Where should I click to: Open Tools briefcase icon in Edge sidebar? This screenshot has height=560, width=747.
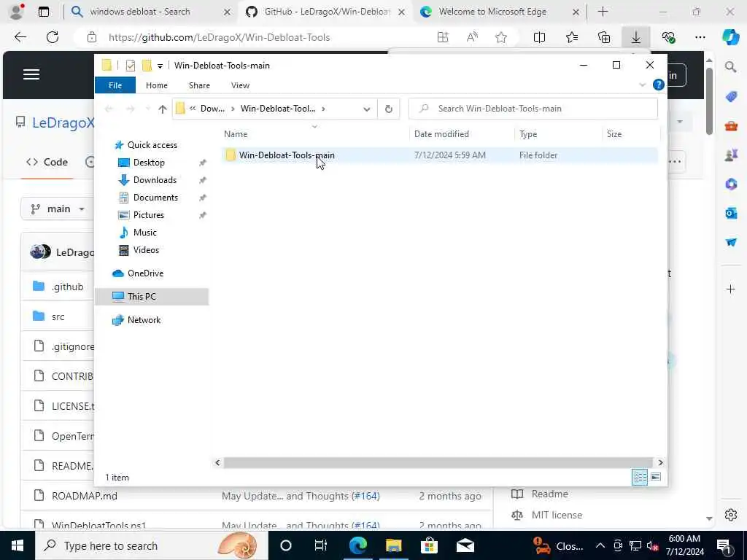pyautogui.click(x=731, y=125)
